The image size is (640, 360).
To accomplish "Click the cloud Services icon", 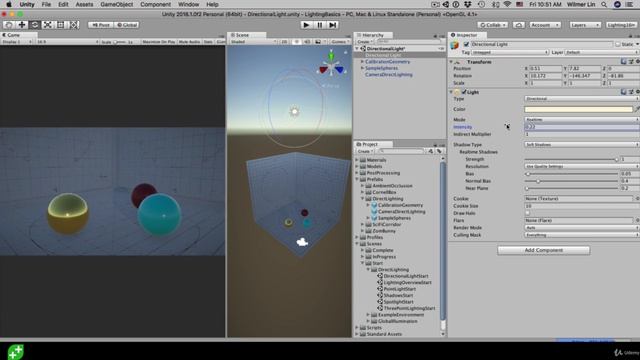I will 519,25.
